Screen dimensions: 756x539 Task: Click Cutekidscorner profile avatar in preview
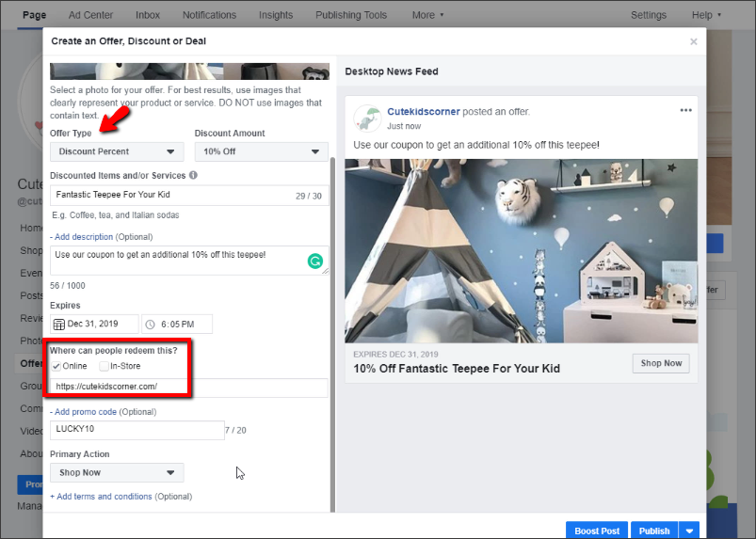(x=367, y=118)
